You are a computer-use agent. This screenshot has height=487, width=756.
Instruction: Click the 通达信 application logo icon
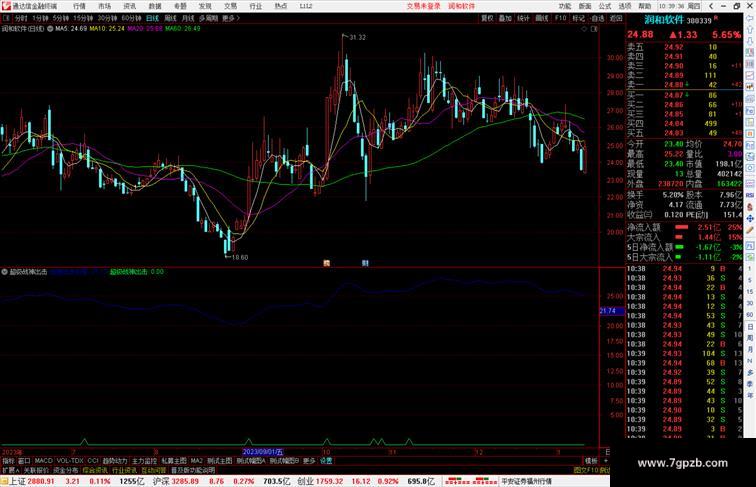pos(6,6)
